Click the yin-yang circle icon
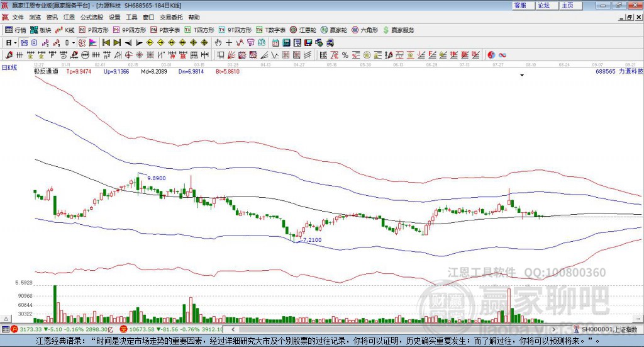The width and height of the screenshot is (644, 347). click(x=491, y=55)
